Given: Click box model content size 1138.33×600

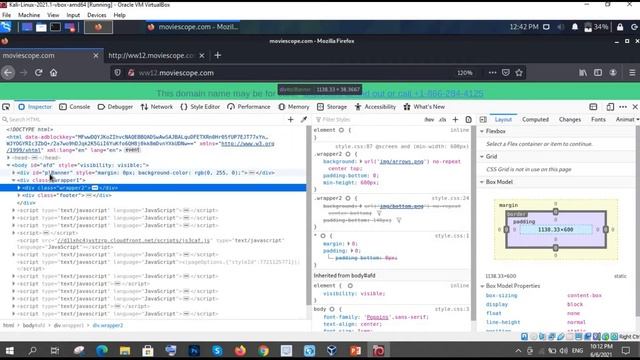Looking at the screenshot, I should (x=556, y=230).
